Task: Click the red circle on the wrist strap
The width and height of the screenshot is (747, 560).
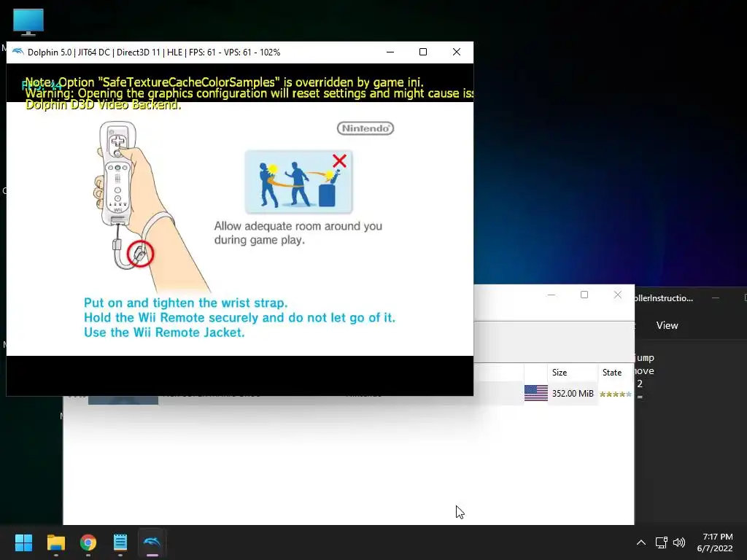Action: click(140, 254)
